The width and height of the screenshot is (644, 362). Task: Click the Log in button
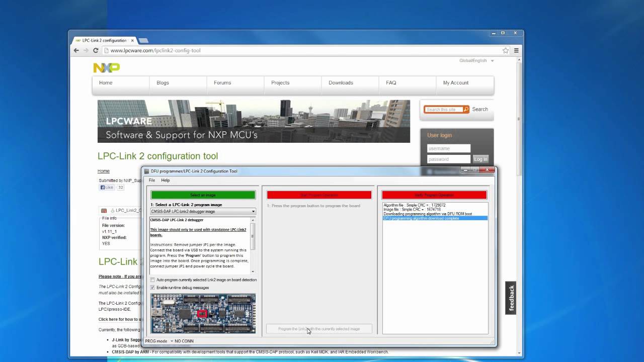click(480, 159)
